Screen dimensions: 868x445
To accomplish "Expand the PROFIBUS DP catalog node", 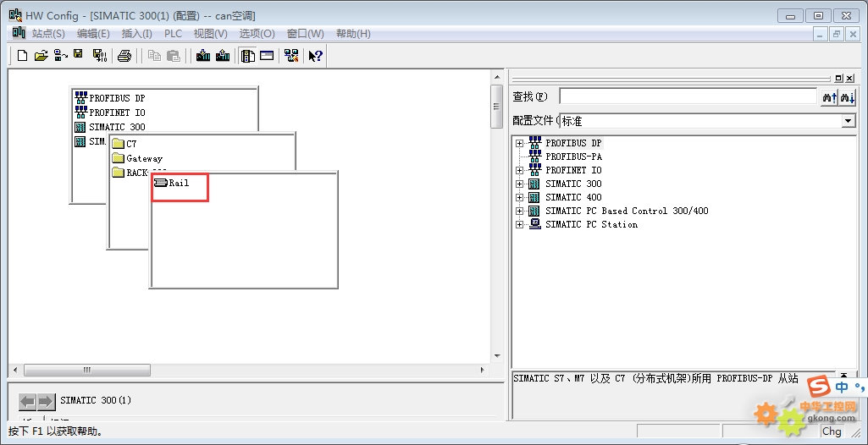I will click(519, 143).
